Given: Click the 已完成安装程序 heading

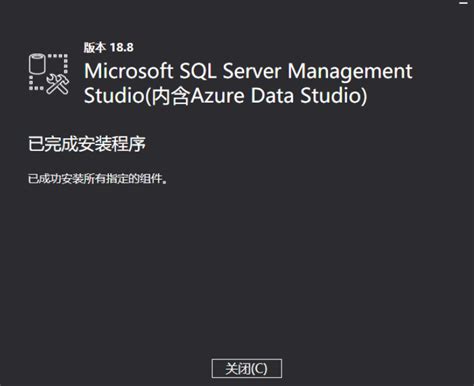Looking at the screenshot, I should click(87, 144).
